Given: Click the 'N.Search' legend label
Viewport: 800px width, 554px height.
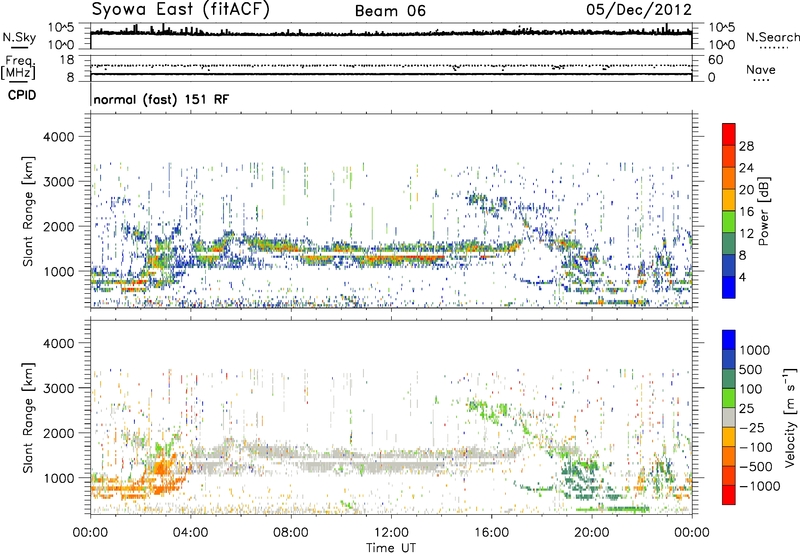Looking at the screenshot, I should (772, 37).
